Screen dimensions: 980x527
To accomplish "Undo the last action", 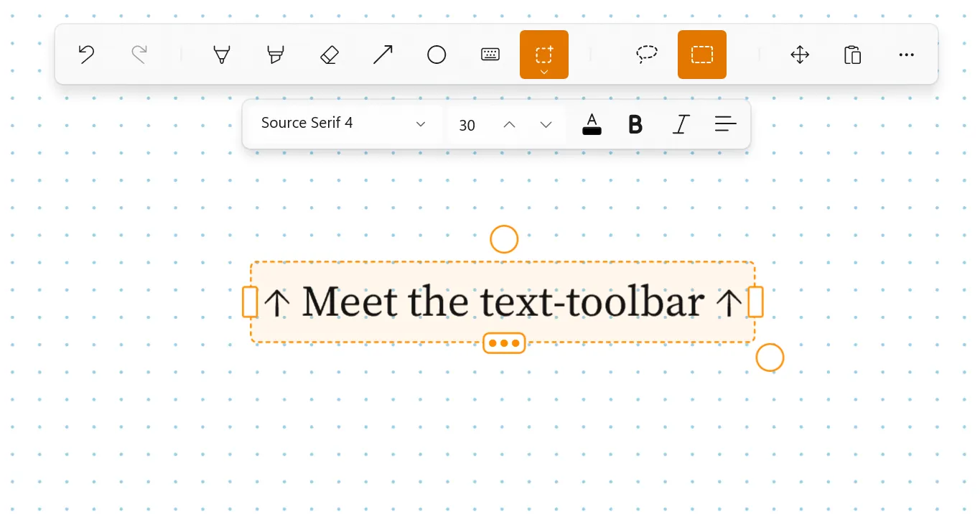I will (x=86, y=55).
